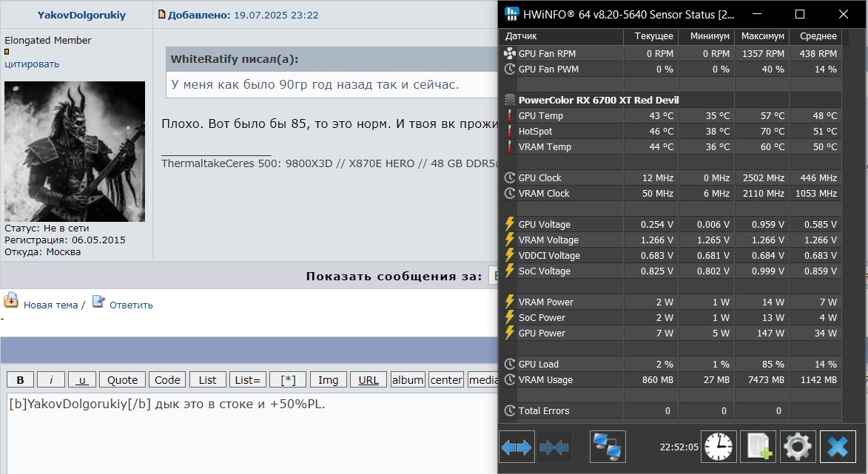Click the VRAM Temp thermometer icon

pyautogui.click(x=509, y=146)
